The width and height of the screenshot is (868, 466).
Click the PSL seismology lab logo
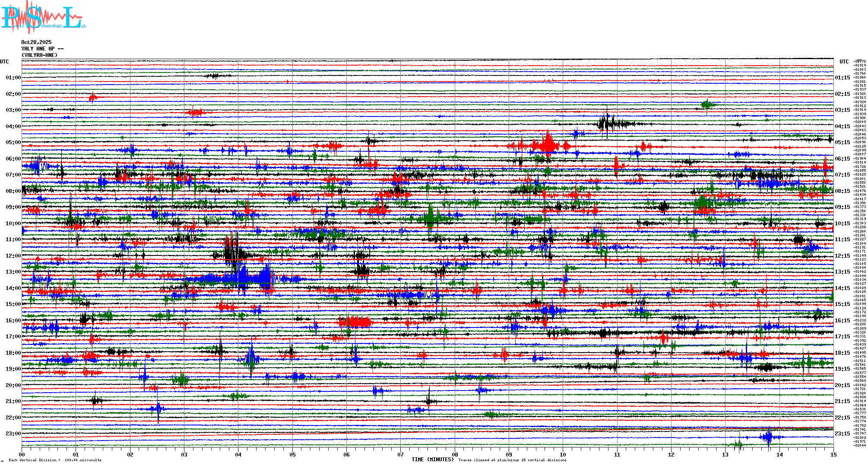click(43, 16)
